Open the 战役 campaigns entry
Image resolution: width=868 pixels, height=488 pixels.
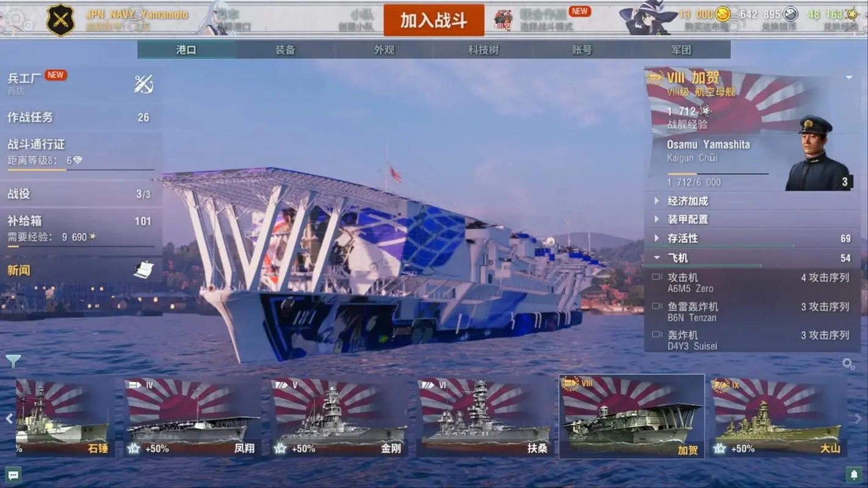pos(81,194)
